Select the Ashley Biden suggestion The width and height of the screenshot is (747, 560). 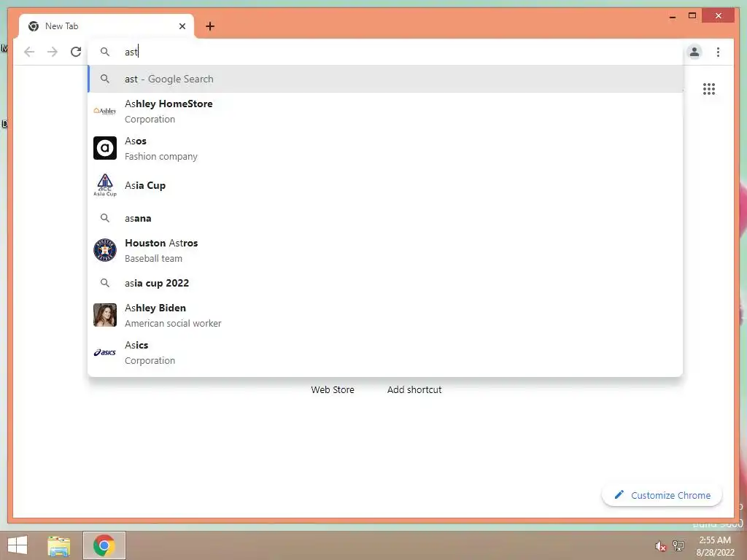tap(385, 315)
